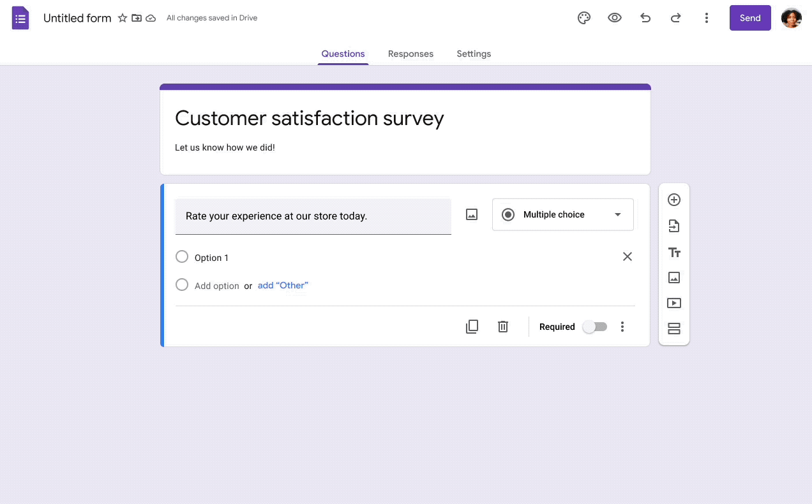
Task: Add a new section to form
Action: coord(673,329)
